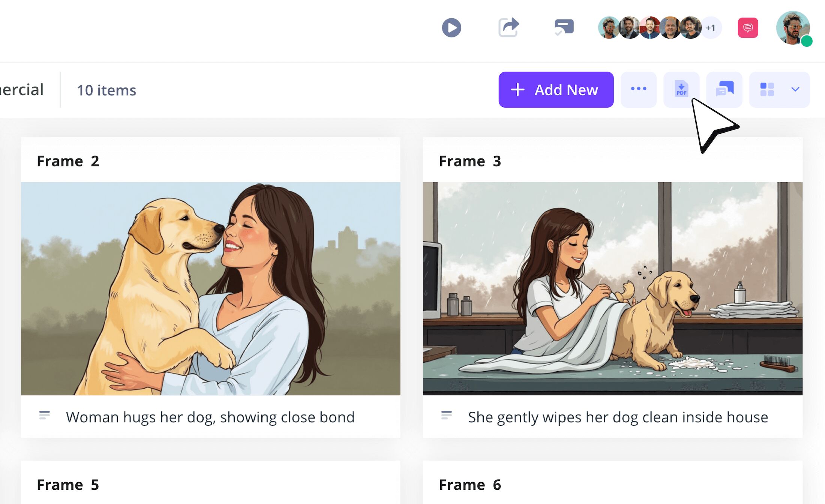The width and height of the screenshot is (825, 504).
Task: Toggle the comments panel icon
Action: (724, 89)
